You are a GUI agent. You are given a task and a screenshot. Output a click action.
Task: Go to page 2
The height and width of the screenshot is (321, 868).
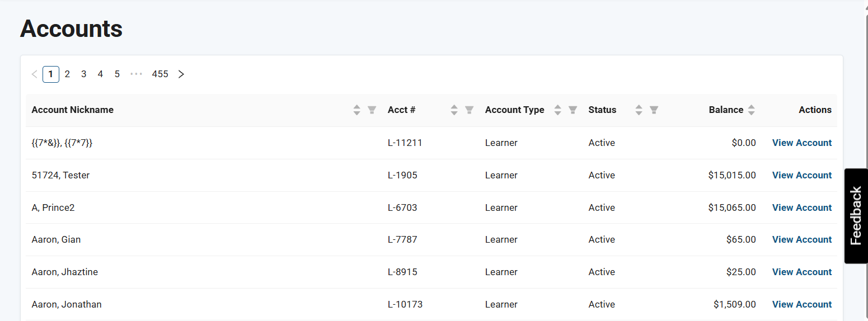pyautogui.click(x=67, y=74)
